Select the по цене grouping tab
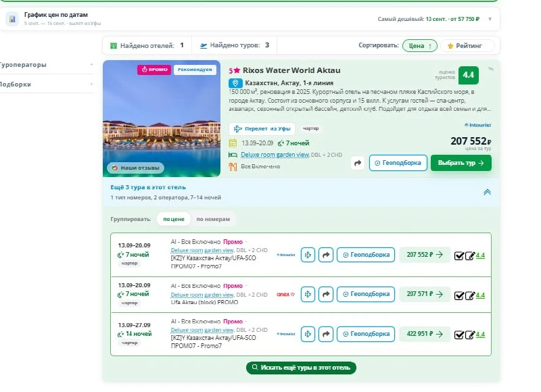The image size is (541, 392). click(174, 219)
